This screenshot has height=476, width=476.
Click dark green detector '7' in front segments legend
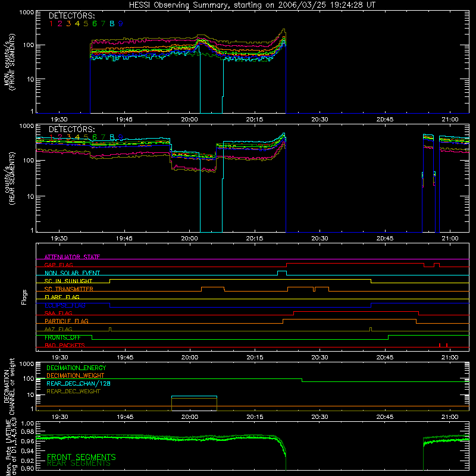103,24
